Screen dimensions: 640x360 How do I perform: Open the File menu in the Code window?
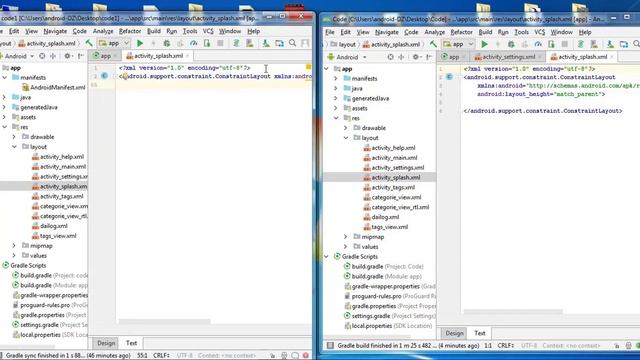[x=330, y=32]
